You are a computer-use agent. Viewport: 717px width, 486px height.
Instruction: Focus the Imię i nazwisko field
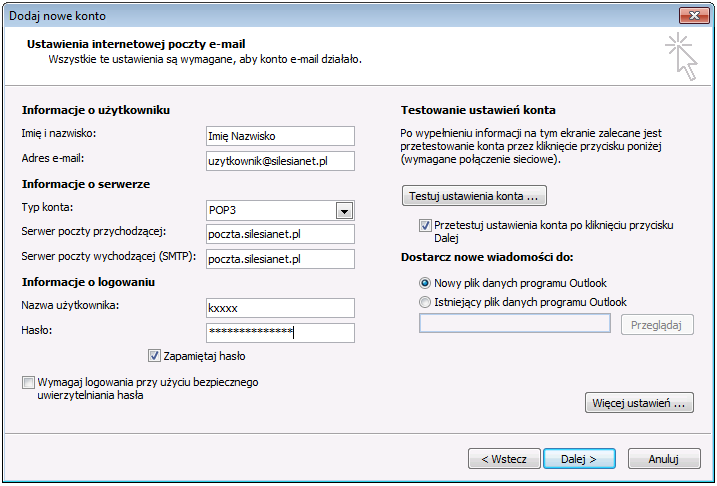[x=279, y=135]
